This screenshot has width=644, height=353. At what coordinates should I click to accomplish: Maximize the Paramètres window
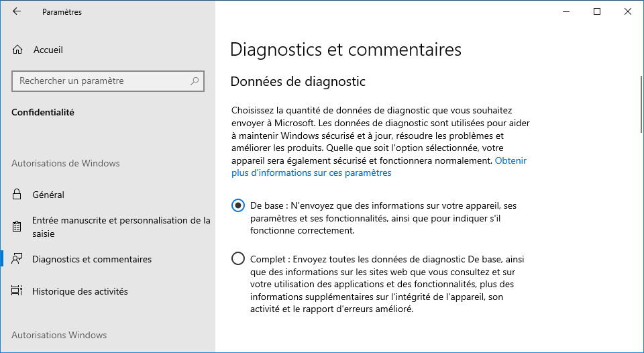pyautogui.click(x=597, y=11)
